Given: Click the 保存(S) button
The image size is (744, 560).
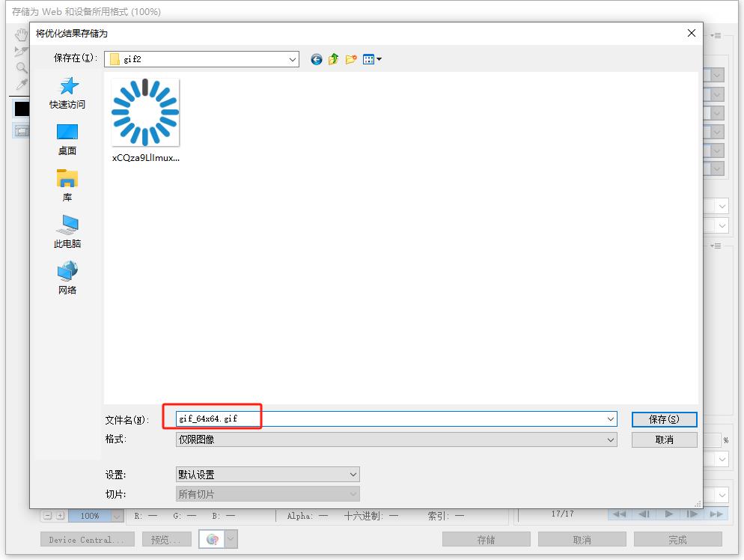Looking at the screenshot, I should [664, 419].
